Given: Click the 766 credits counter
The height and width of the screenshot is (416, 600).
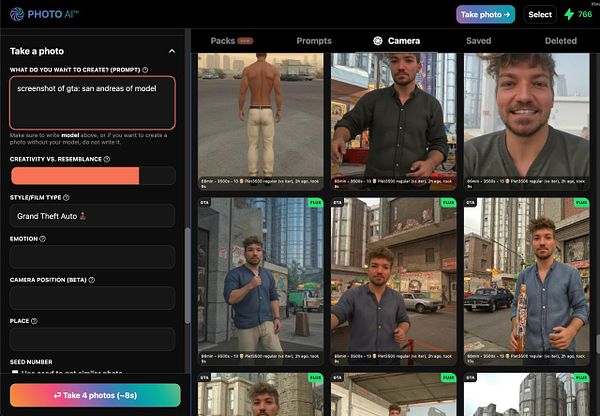Looking at the screenshot, I should point(585,14).
